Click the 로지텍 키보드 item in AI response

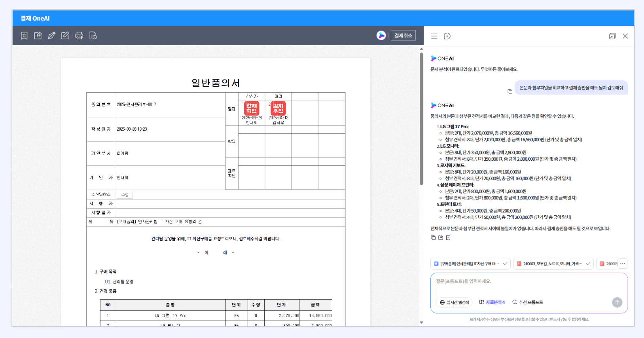(453, 165)
